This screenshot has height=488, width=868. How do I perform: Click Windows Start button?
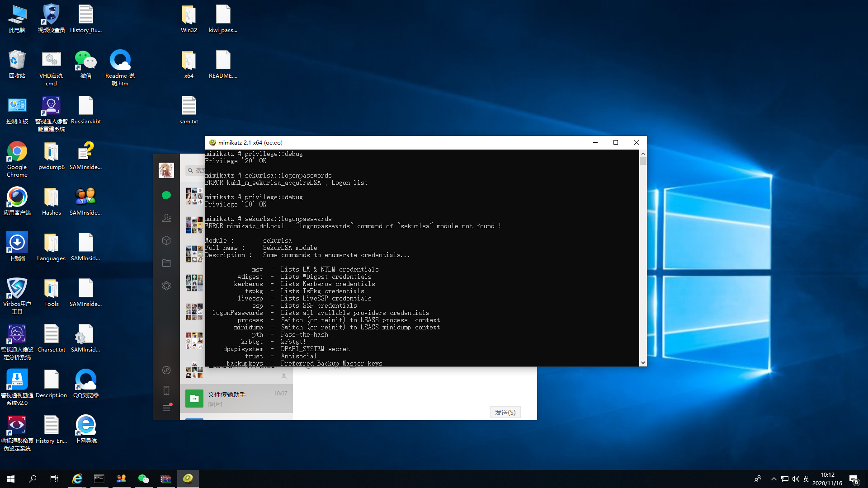11,479
